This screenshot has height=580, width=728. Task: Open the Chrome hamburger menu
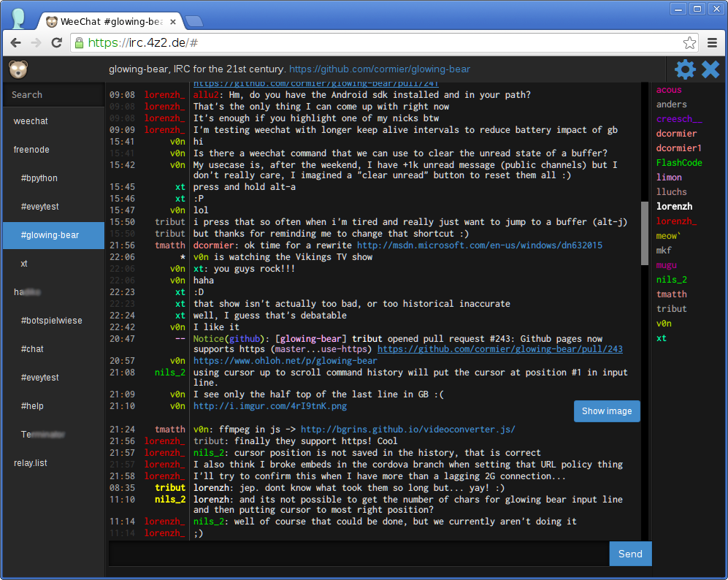[712, 42]
